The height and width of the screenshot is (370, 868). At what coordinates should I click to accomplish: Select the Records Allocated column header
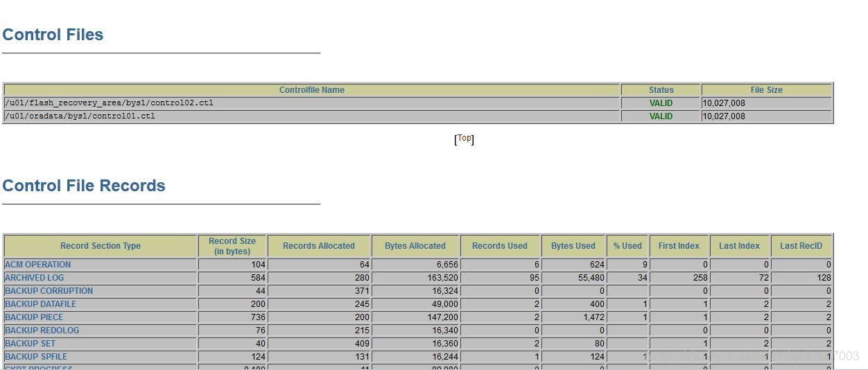(x=319, y=246)
